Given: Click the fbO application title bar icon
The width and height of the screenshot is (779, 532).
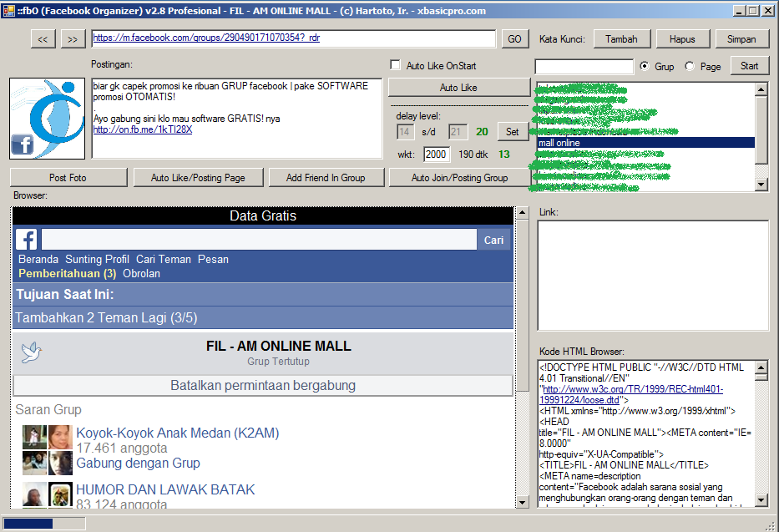Looking at the screenshot, I should coord(8,10).
